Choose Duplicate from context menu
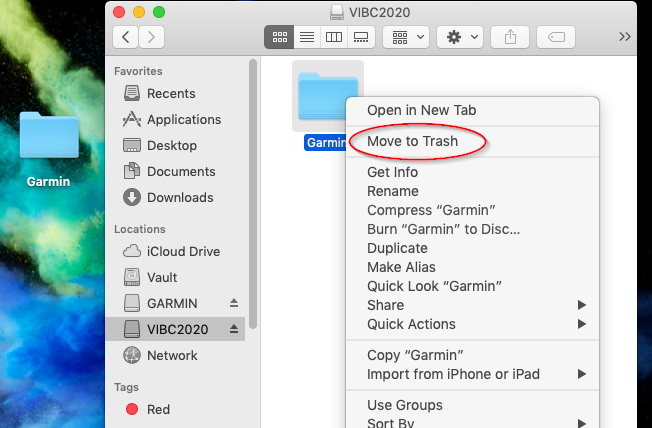The width and height of the screenshot is (652, 428). pos(472,248)
